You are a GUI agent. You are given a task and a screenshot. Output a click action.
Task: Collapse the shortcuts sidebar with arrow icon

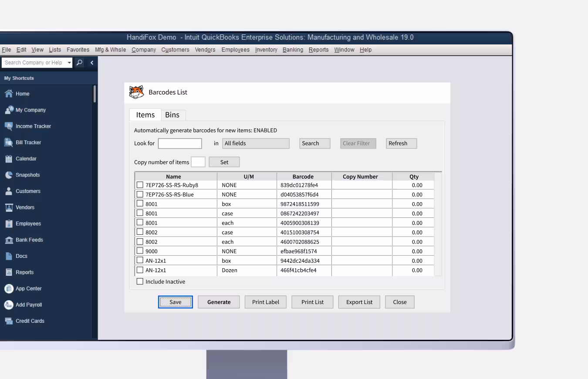click(x=91, y=63)
